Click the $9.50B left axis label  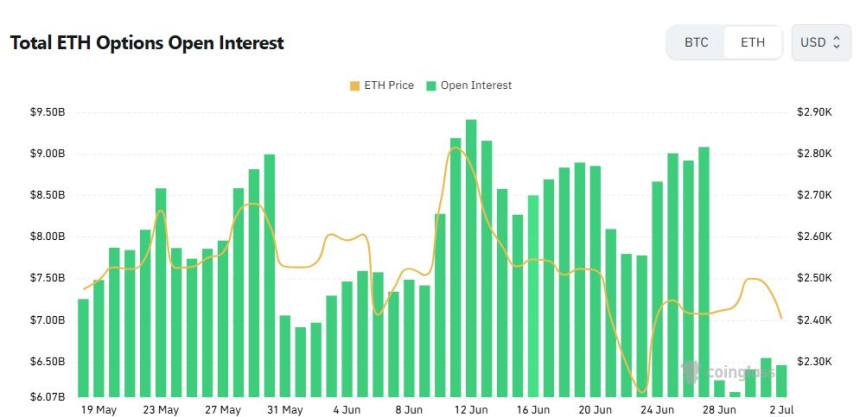pyautogui.click(x=48, y=112)
